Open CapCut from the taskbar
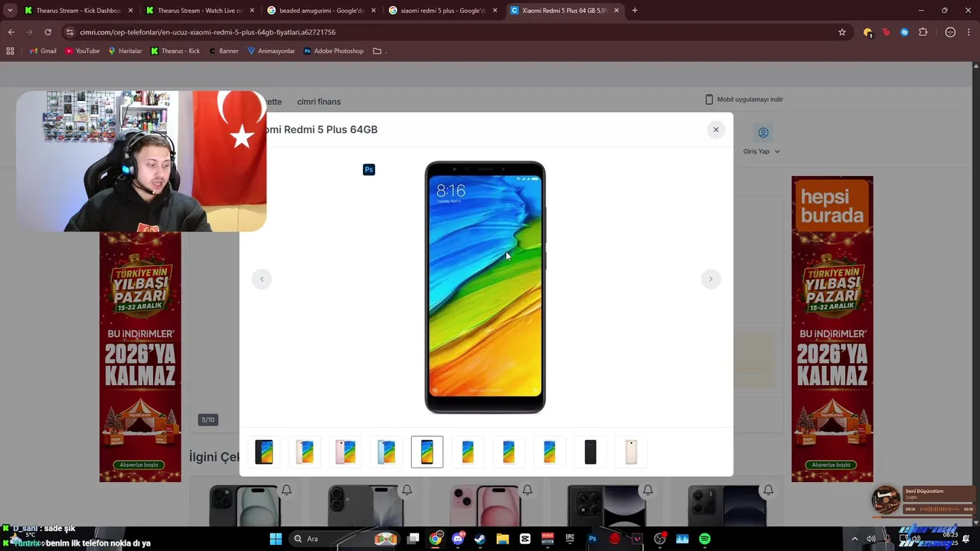980x551 pixels. 525,539
